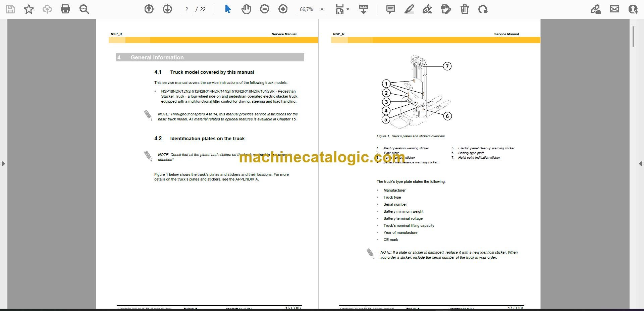Click the bullet 'Battery terminal voltage'
The width and height of the screenshot is (644, 311).
[403, 218]
